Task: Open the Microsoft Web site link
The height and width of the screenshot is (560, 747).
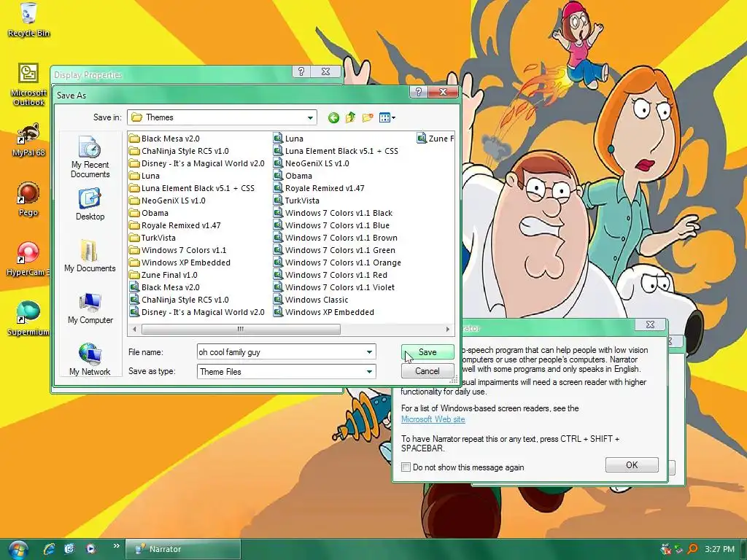Action: tap(433, 419)
